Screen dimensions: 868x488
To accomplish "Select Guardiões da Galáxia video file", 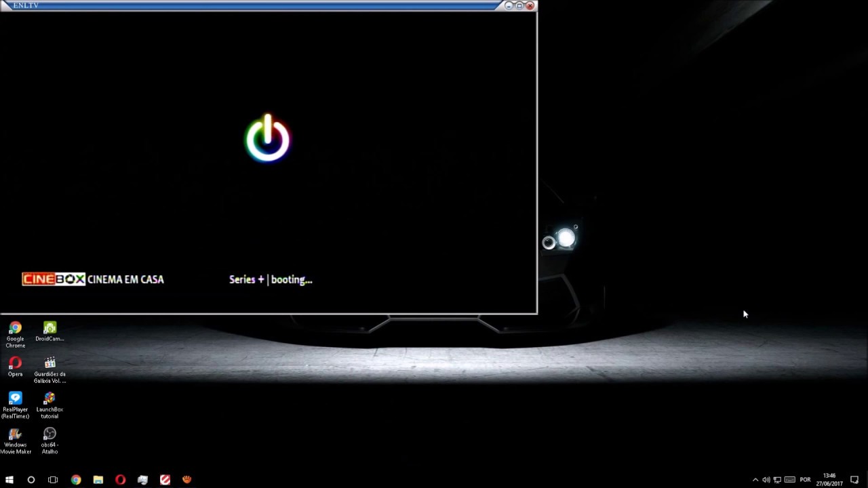I will [50, 370].
